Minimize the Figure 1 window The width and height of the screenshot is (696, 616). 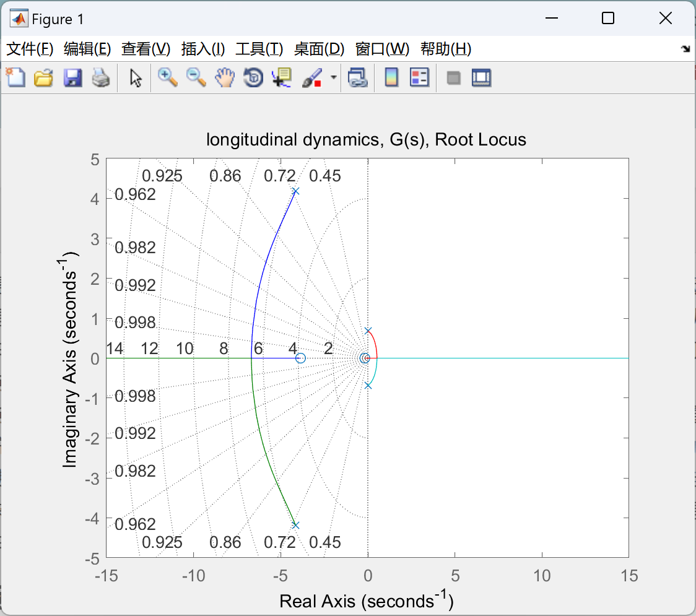[x=551, y=18]
